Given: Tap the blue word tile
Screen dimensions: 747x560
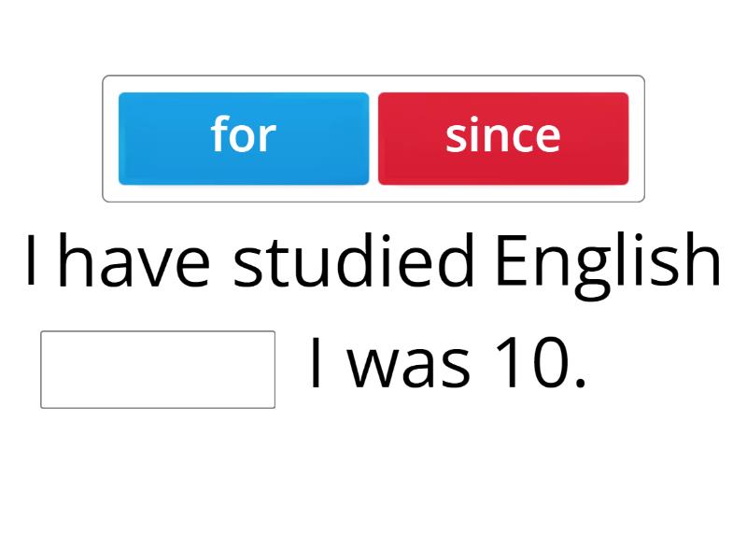Looking at the screenshot, I should pyautogui.click(x=244, y=138).
